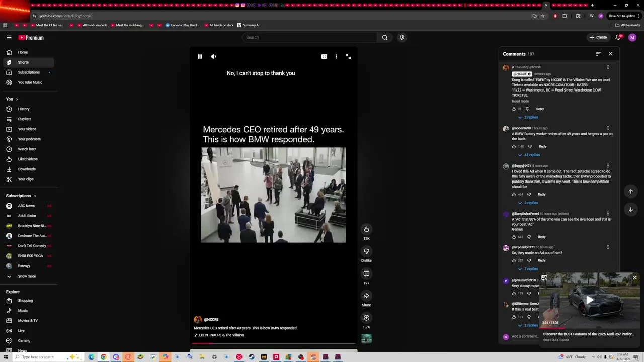The height and width of the screenshot is (362, 644).
Task: Open Windows Start menu
Action: tap(7, 357)
